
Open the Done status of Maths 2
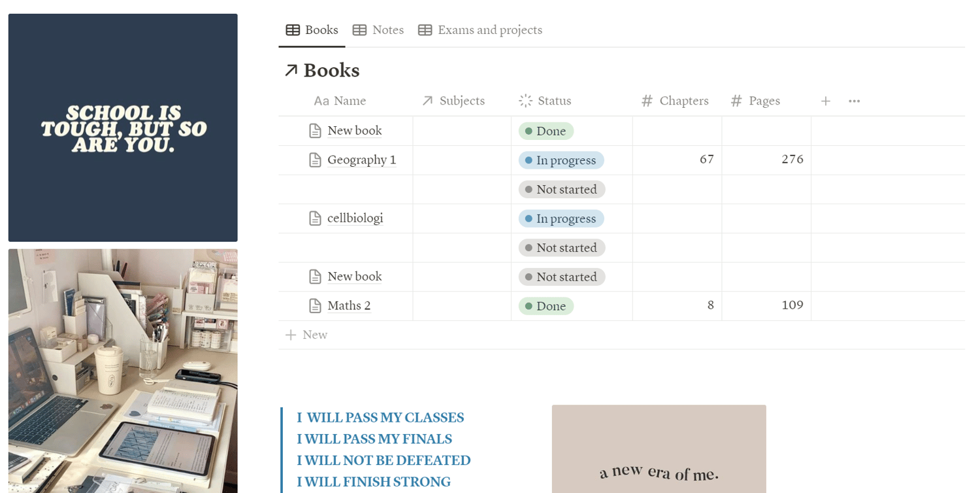[x=546, y=306]
